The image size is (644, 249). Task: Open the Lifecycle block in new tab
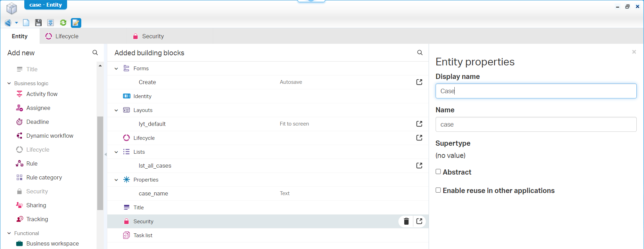click(419, 138)
